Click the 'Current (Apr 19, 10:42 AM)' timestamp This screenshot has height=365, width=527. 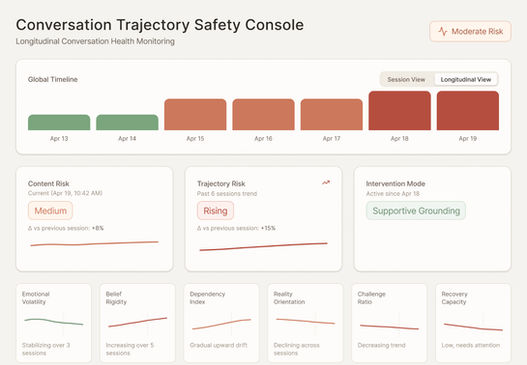point(65,193)
